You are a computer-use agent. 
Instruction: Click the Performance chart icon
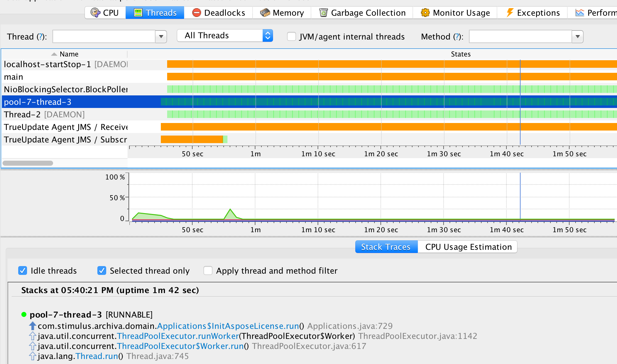580,13
